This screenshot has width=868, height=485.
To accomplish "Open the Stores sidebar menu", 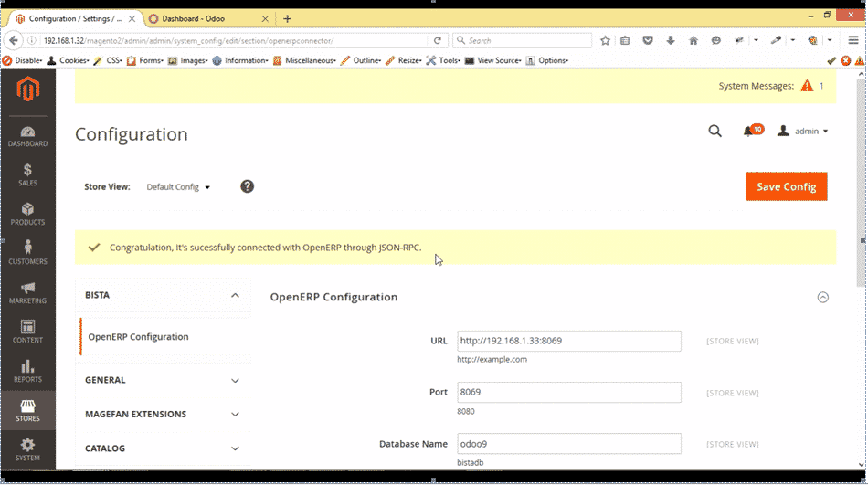I will pyautogui.click(x=27, y=410).
